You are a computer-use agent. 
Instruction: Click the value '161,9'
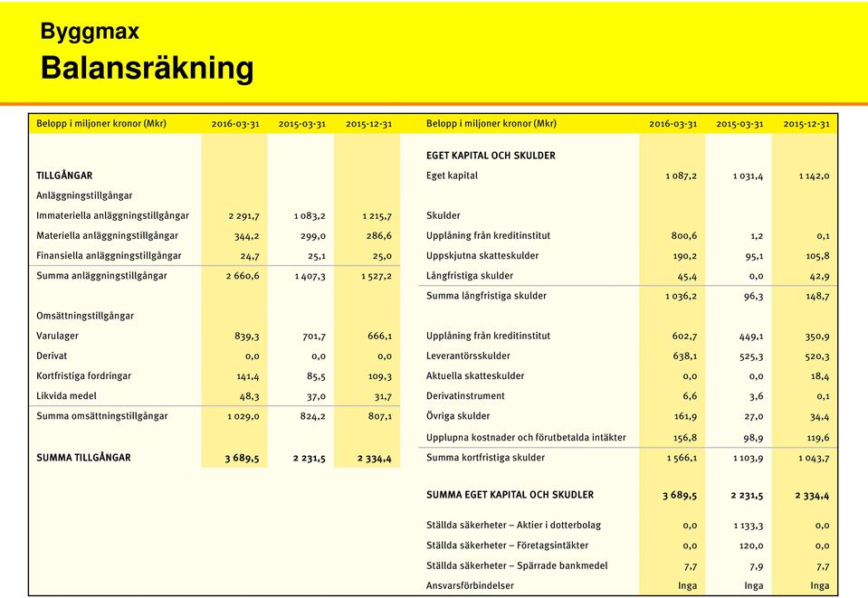point(686,416)
